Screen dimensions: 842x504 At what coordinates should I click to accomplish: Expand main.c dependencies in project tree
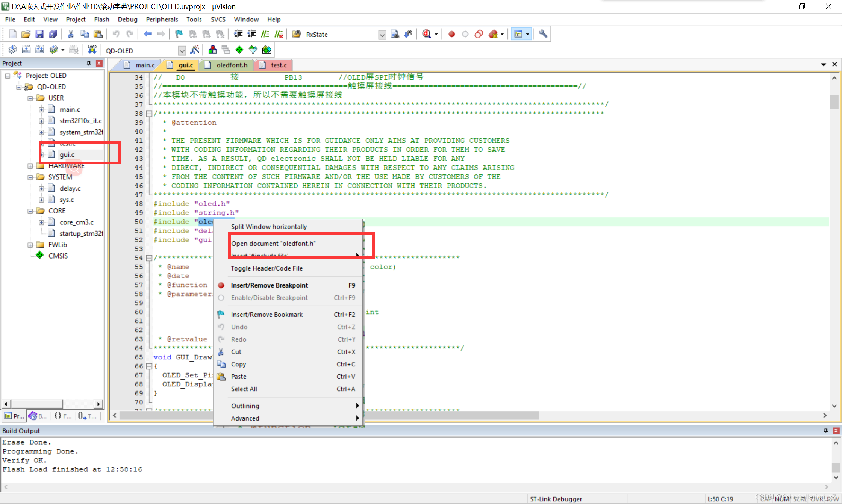[x=41, y=110]
